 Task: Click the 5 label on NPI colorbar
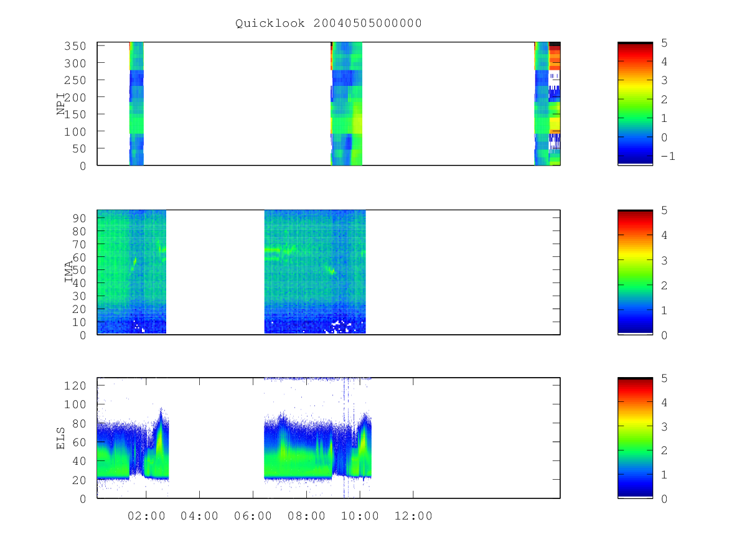664,42
